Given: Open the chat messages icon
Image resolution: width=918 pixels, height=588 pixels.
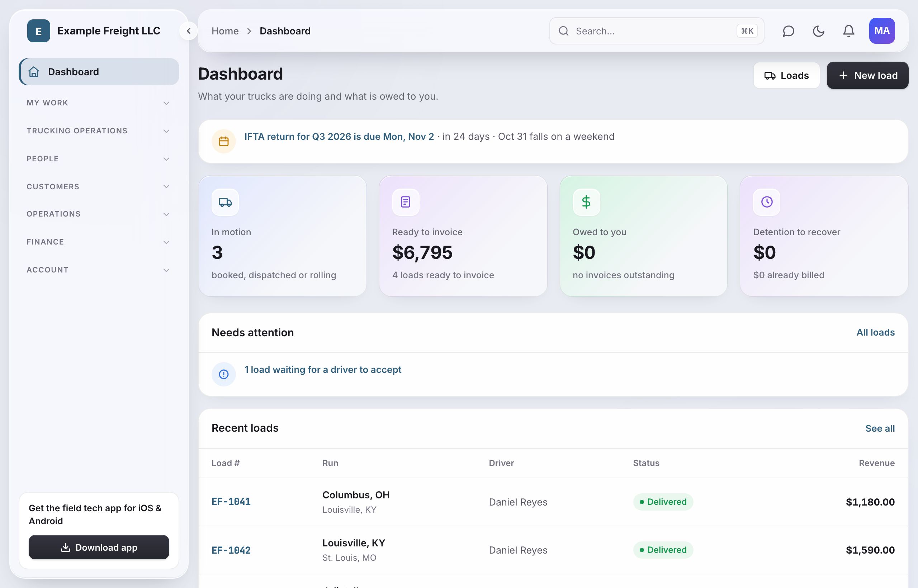Looking at the screenshot, I should 788,31.
